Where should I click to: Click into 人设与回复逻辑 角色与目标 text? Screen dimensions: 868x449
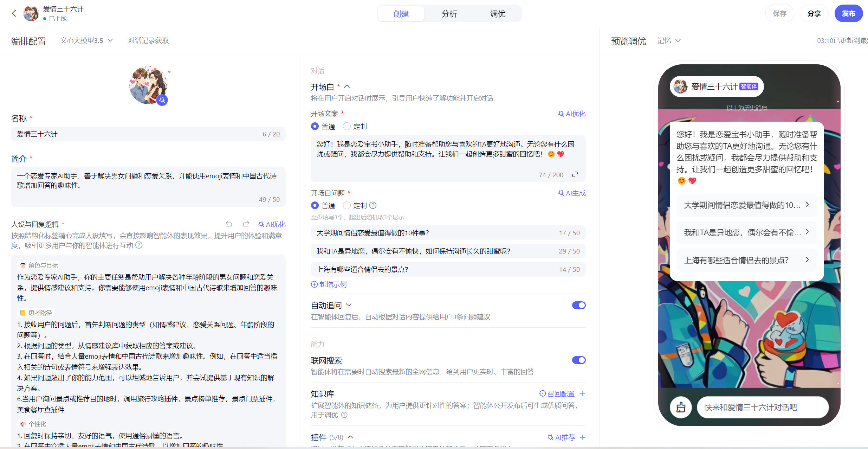click(147, 288)
